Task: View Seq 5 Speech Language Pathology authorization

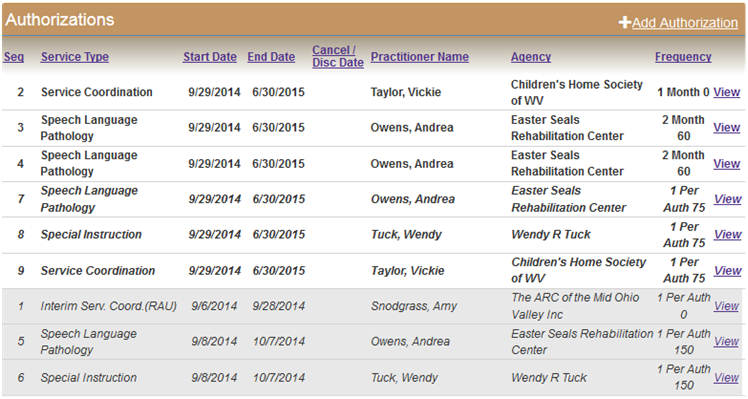Action: coord(727,341)
